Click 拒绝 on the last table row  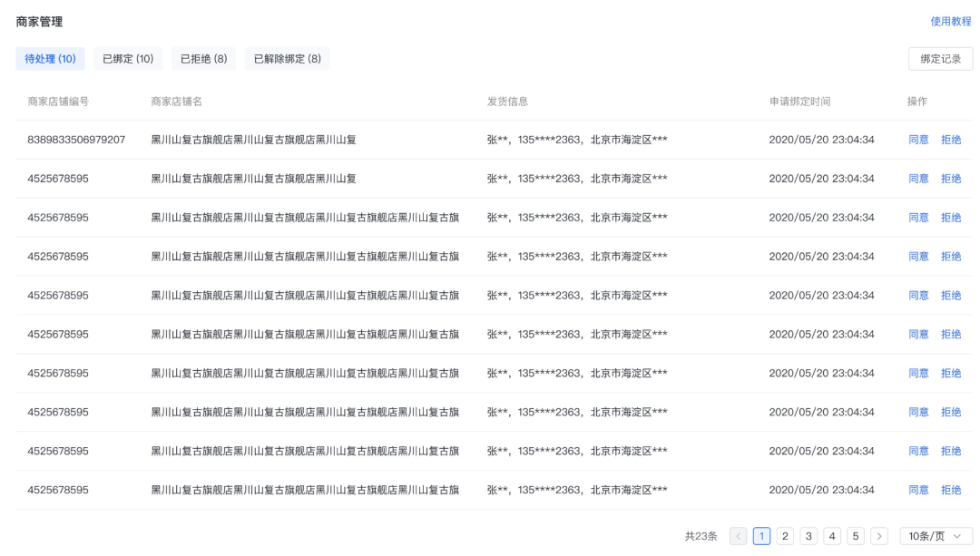point(951,490)
